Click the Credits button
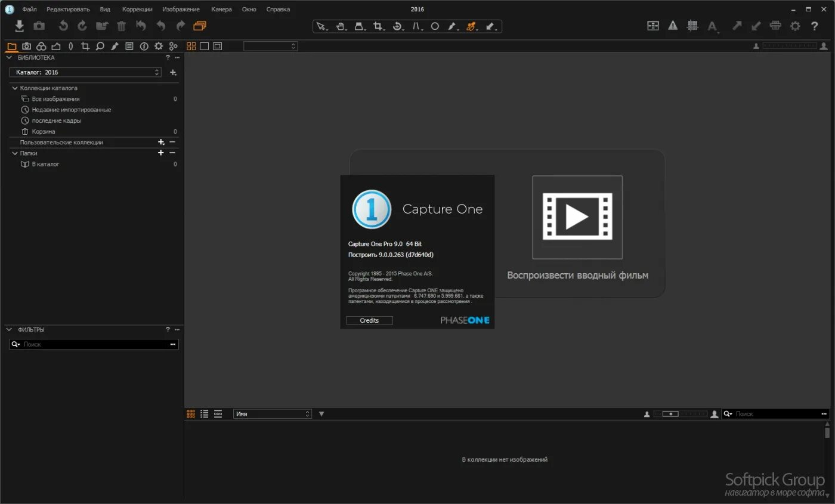 (x=369, y=320)
